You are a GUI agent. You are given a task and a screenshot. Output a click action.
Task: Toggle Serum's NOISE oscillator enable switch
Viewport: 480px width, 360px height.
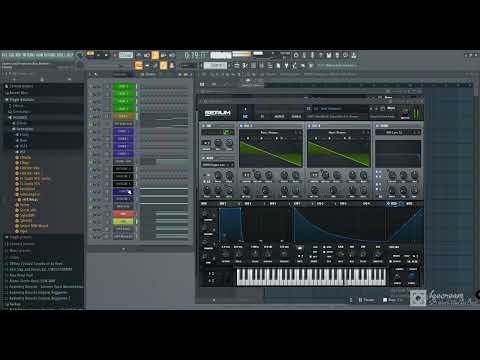point(204,158)
